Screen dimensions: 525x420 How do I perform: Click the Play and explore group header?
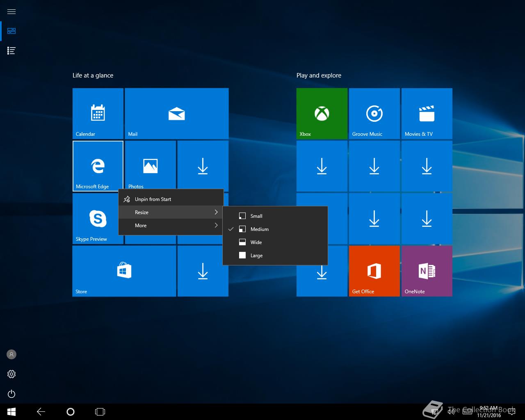click(x=319, y=75)
